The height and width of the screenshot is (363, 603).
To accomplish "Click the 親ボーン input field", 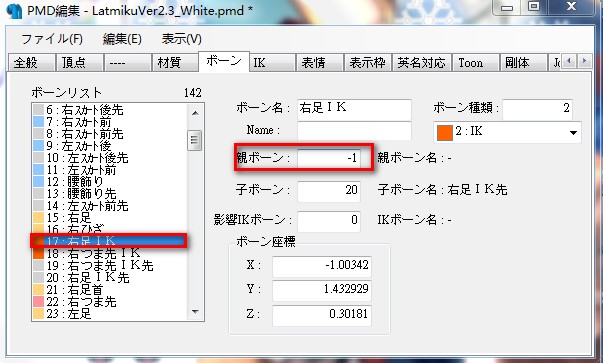I will (x=329, y=158).
